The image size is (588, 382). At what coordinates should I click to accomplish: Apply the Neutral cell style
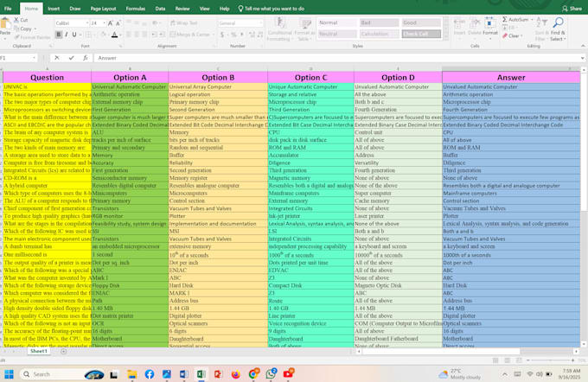coord(337,34)
